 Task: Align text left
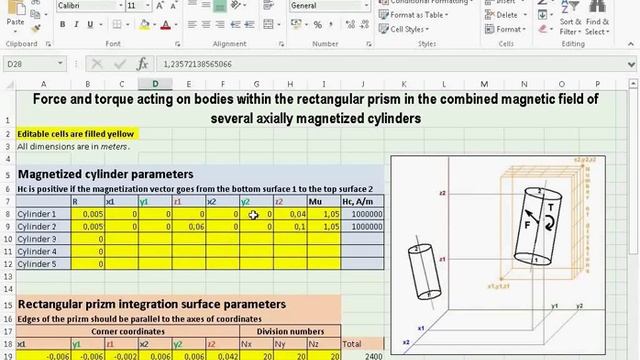(x=192, y=24)
